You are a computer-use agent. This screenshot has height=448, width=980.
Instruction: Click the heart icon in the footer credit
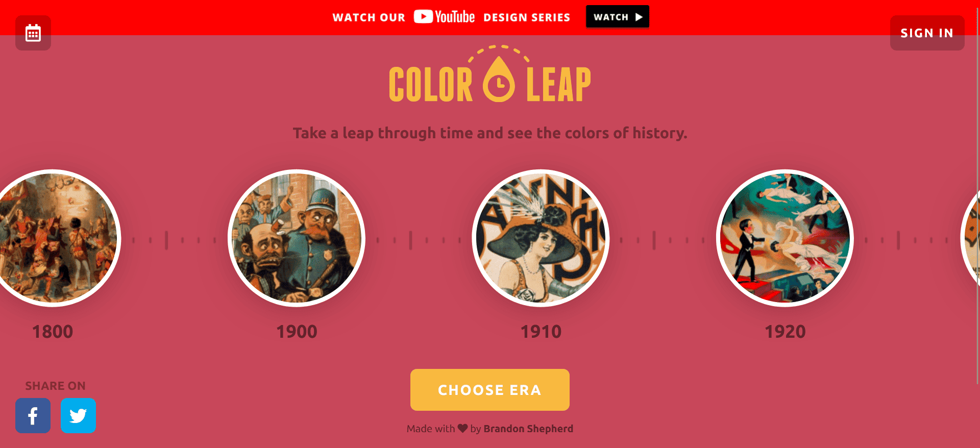pos(463,429)
